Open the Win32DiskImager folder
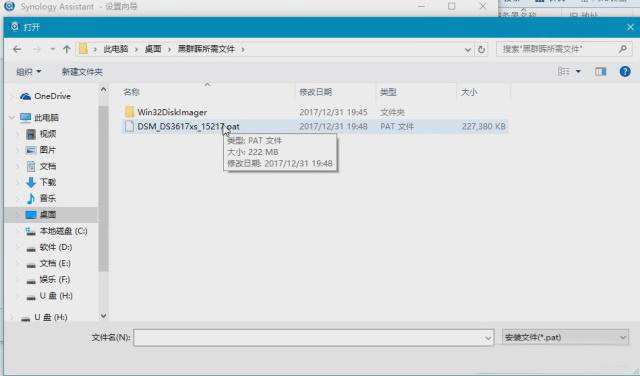The height and width of the screenshot is (376, 640). point(172,112)
